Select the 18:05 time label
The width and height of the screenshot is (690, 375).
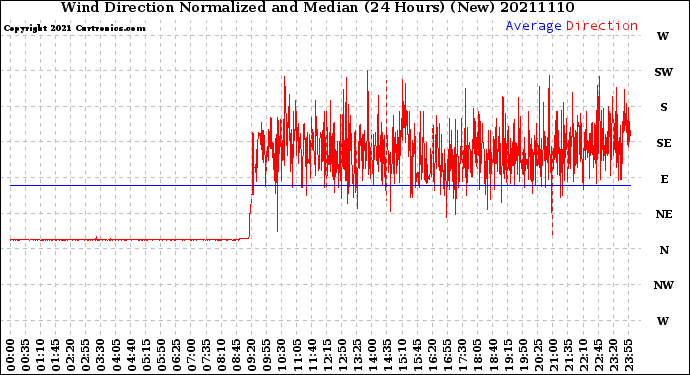[478, 355]
